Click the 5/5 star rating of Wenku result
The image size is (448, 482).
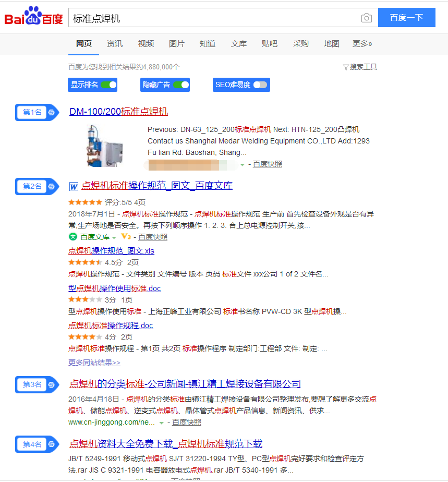click(85, 202)
